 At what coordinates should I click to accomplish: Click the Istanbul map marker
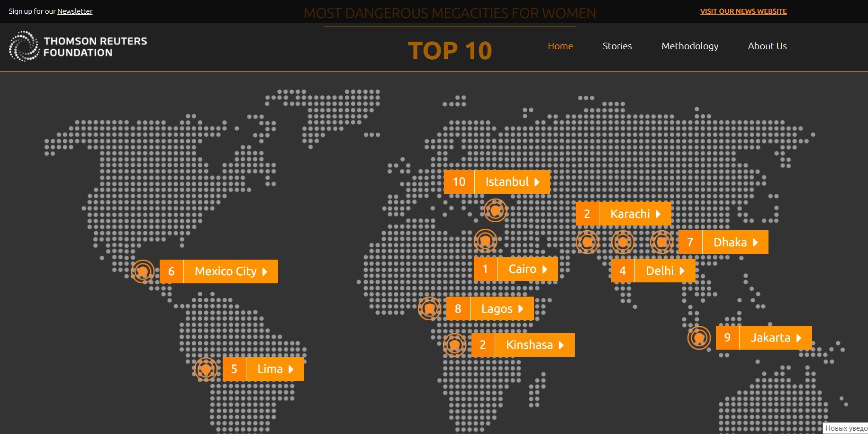click(x=496, y=210)
